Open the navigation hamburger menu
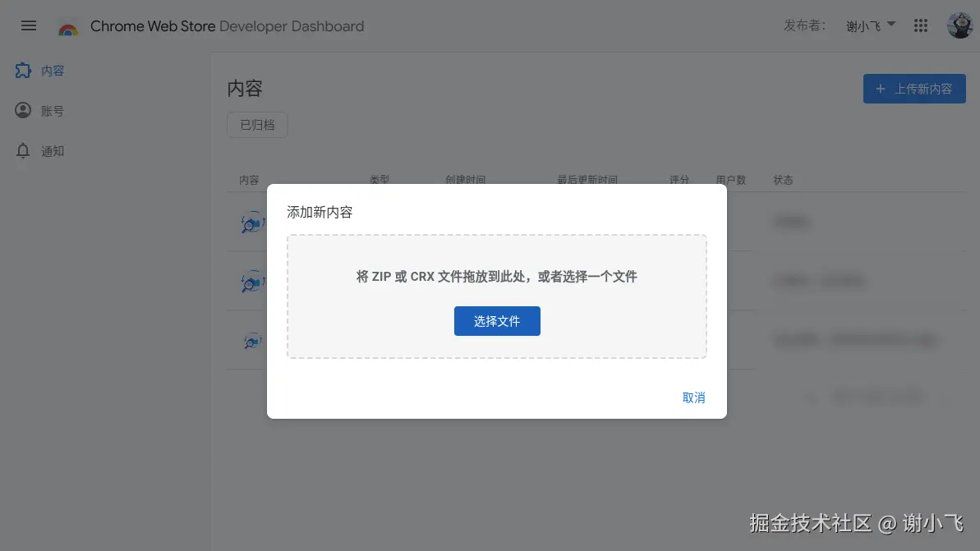980x551 pixels. (x=28, y=25)
